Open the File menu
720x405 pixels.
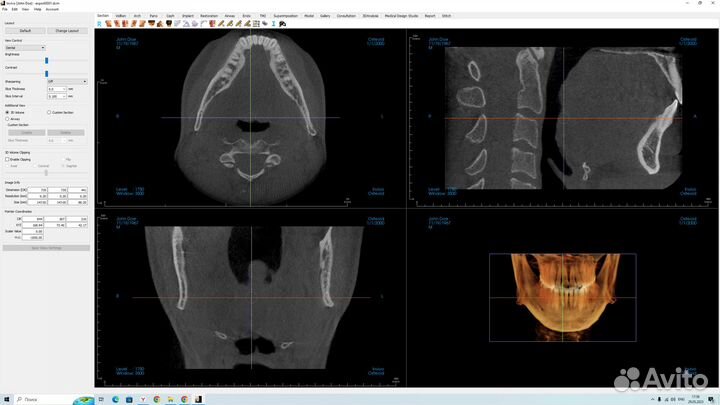(5, 9)
